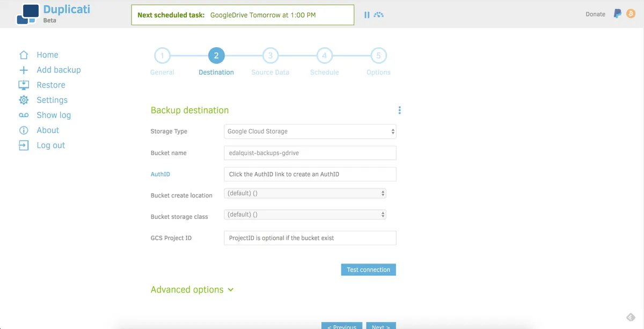Click the Restore download icon

click(24, 85)
